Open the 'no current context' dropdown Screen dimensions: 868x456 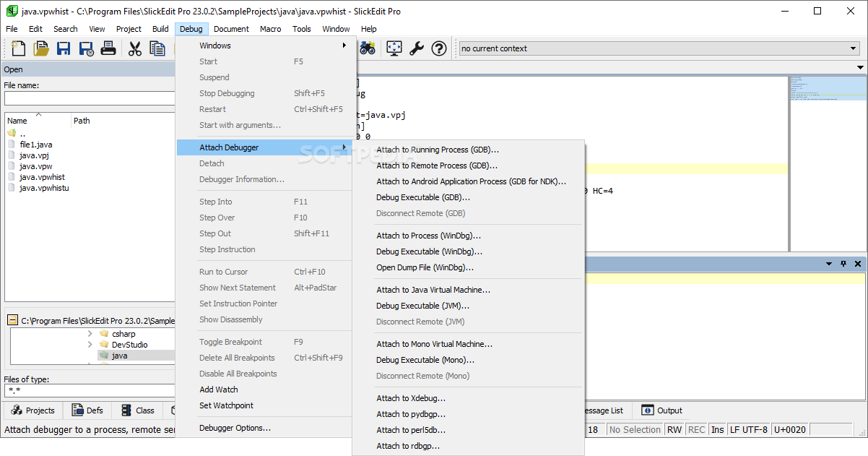(x=853, y=48)
